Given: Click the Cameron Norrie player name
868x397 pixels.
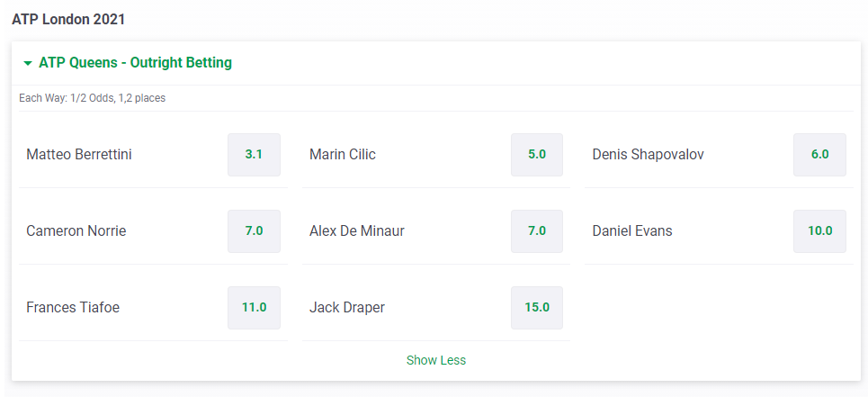Looking at the screenshot, I should [x=76, y=230].
